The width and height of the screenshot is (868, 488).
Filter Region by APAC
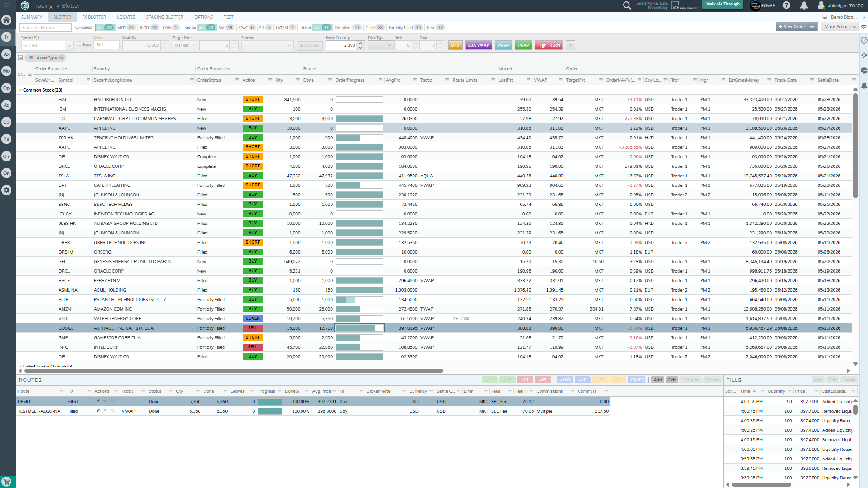[247, 28]
